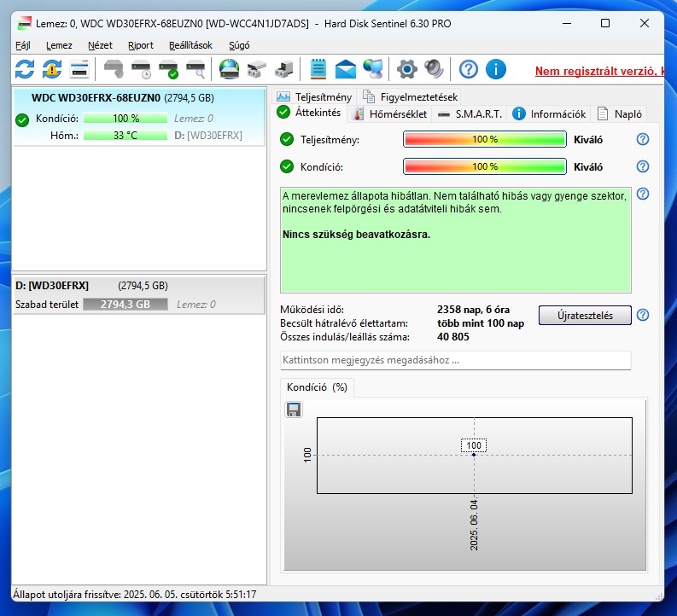The image size is (677, 616).
Task: Switch to the Információk tab
Action: click(x=549, y=113)
